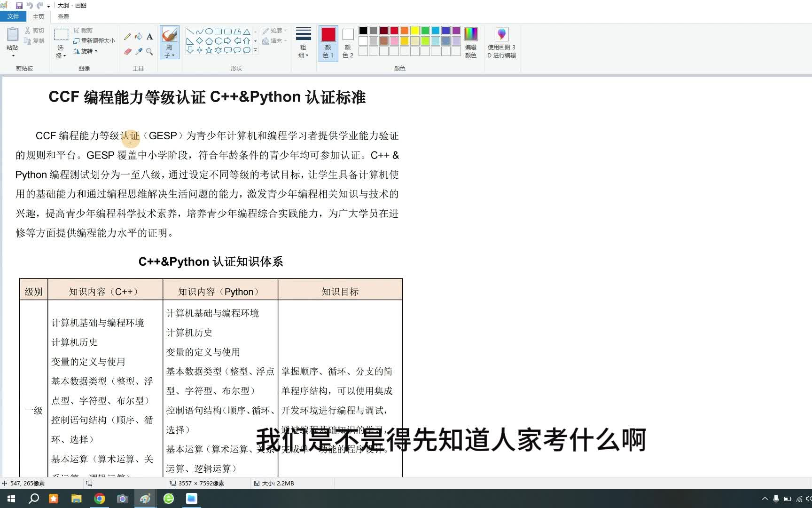Viewport: 812px width, 508px height.
Task: Open the Customize Quick Access Toolbar dropdown
Action: [x=48, y=6]
